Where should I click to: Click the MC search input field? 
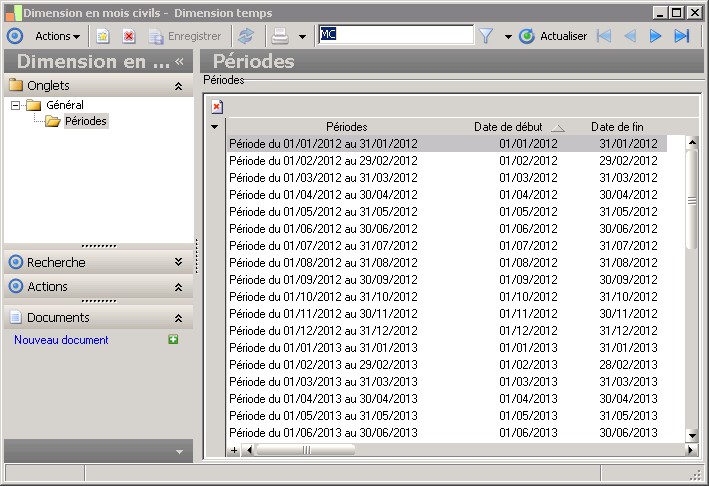[x=396, y=34]
